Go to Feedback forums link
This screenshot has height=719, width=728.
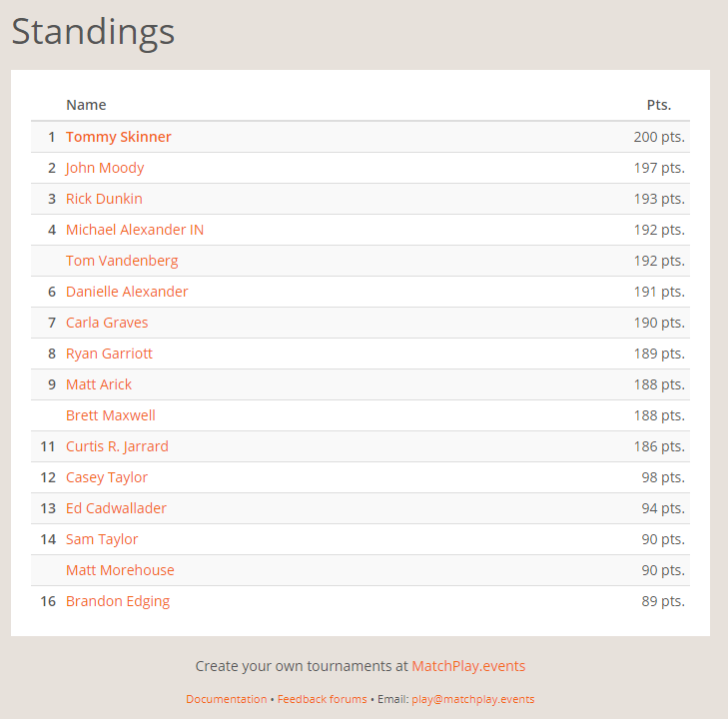(322, 699)
